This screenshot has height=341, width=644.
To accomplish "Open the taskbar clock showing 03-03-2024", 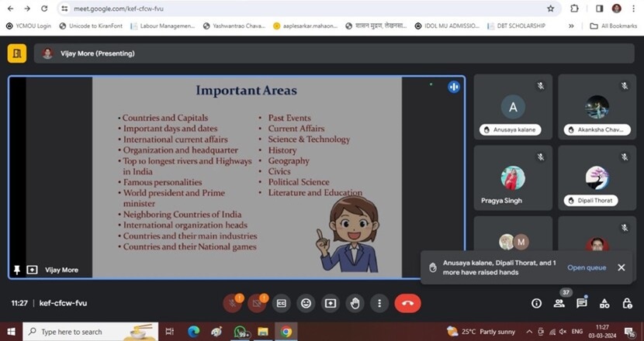I will 601,332.
